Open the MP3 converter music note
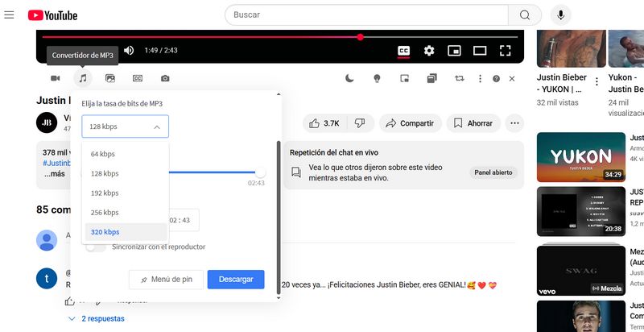644x332 pixels. pos(83,78)
